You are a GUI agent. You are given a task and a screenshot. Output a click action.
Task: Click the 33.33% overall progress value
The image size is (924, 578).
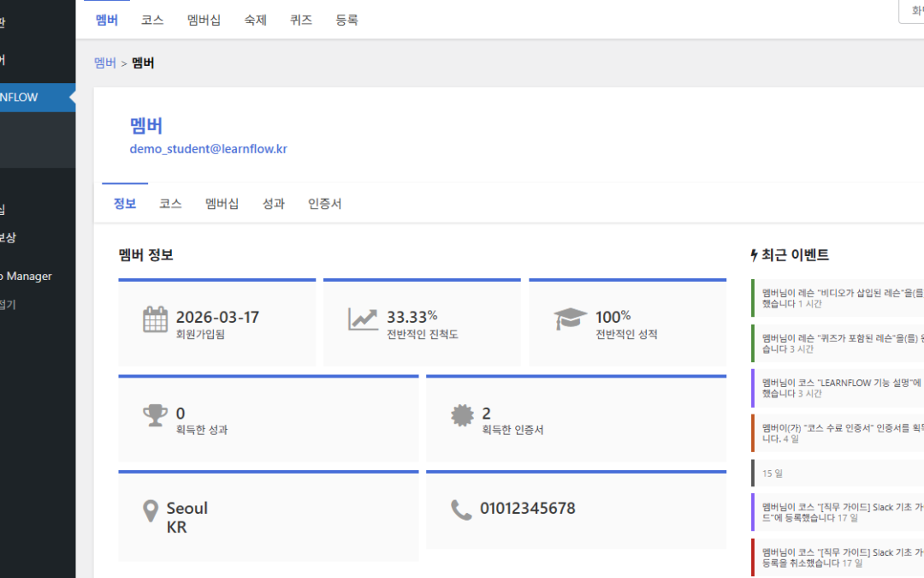click(x=412, y=317)
